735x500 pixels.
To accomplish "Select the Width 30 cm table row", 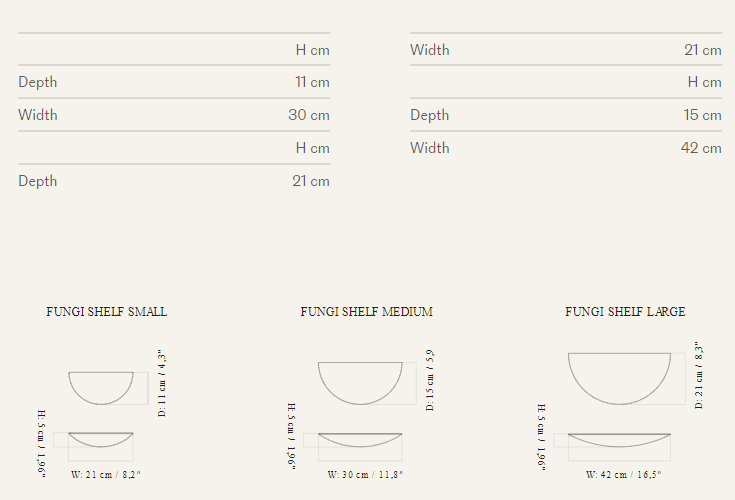I will [x=174, y=115].
